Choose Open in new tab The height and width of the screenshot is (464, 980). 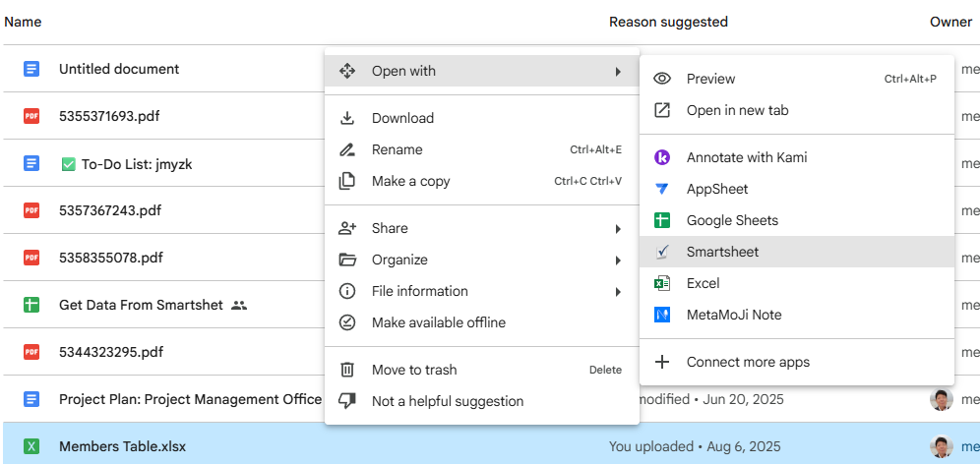797,110
